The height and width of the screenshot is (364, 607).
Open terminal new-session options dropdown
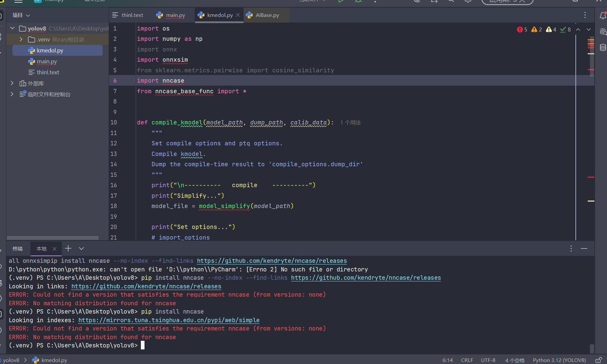81,248
